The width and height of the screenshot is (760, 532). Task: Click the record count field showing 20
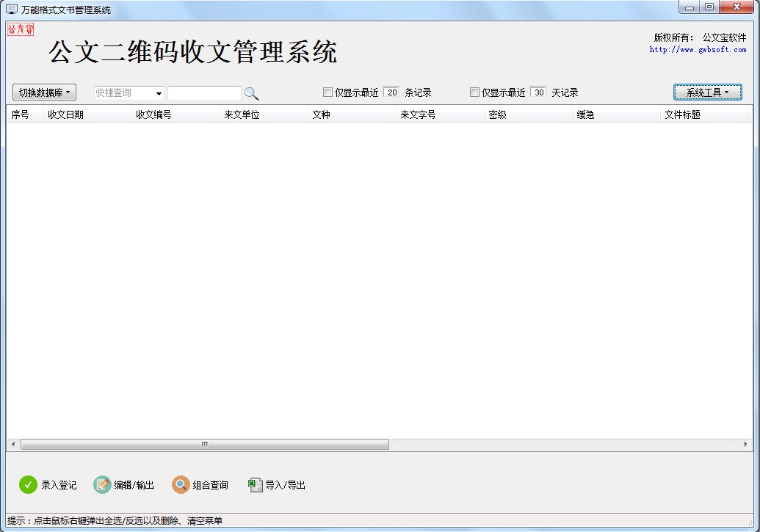pos(391,92)
